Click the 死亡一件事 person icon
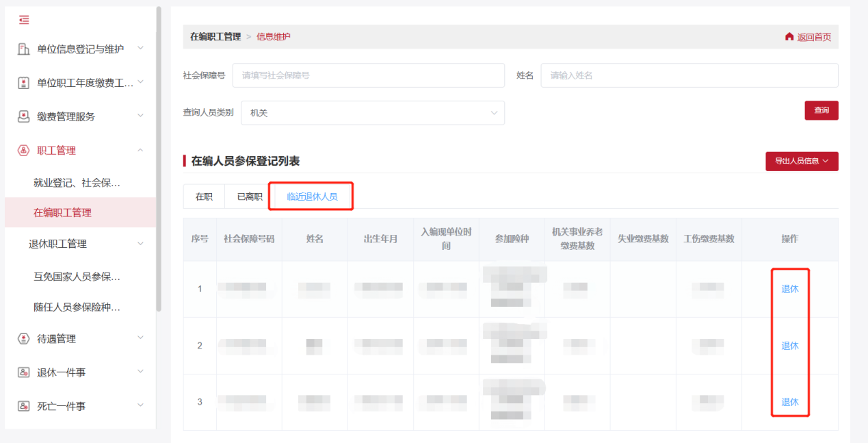This screenshot has height=443, width=868. [24, 405]
